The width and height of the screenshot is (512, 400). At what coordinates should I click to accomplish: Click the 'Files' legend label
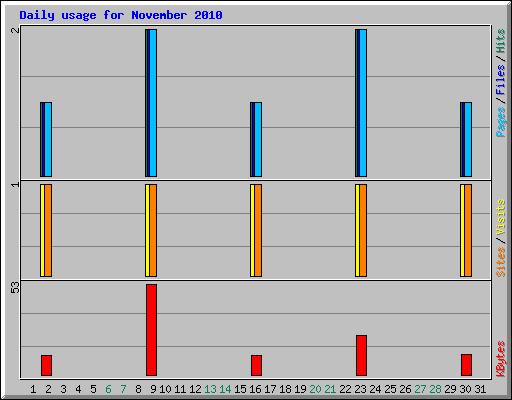tap(501, 80)
